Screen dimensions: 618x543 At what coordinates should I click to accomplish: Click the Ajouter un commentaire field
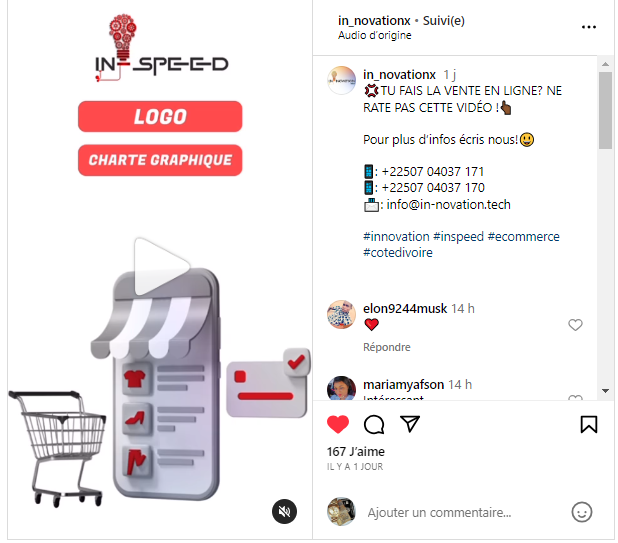tap(439, 512)
